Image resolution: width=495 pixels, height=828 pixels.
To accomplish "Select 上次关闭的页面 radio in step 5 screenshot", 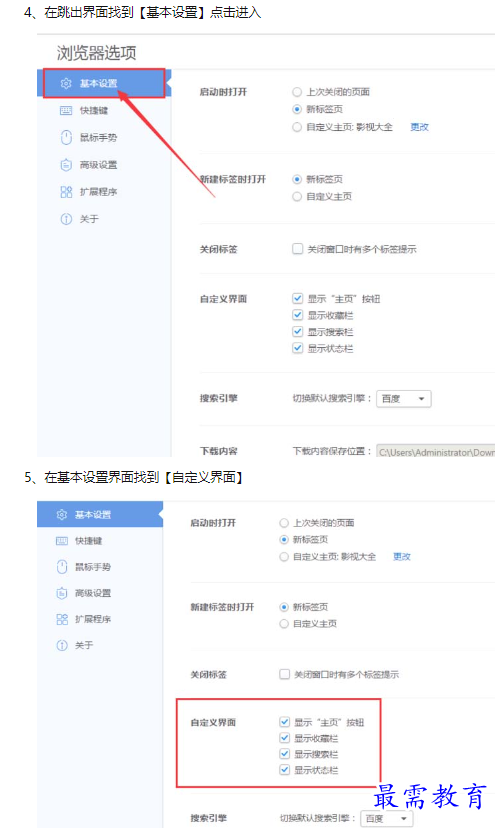I will (x=284, y=523).
